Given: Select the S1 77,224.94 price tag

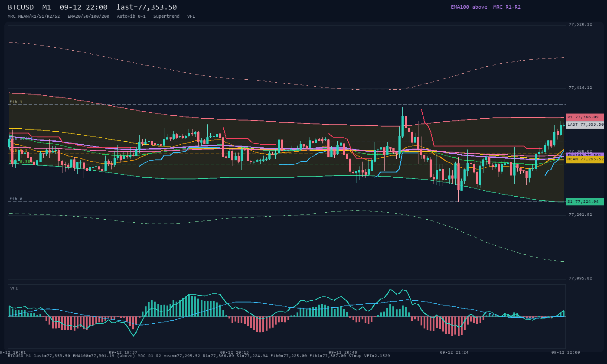Looking at the screenshot, I should click(x=585, y=201).
